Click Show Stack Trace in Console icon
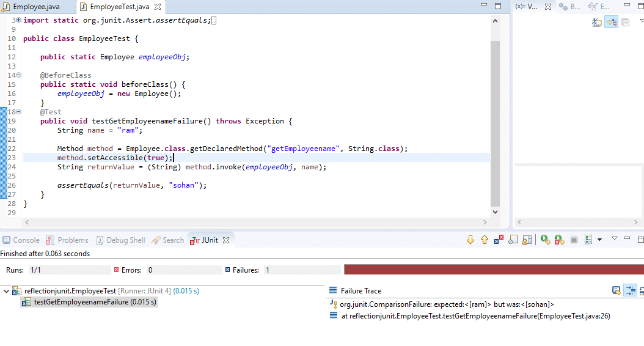The height and width of the screenshot is (346, 644). (616, 291)
